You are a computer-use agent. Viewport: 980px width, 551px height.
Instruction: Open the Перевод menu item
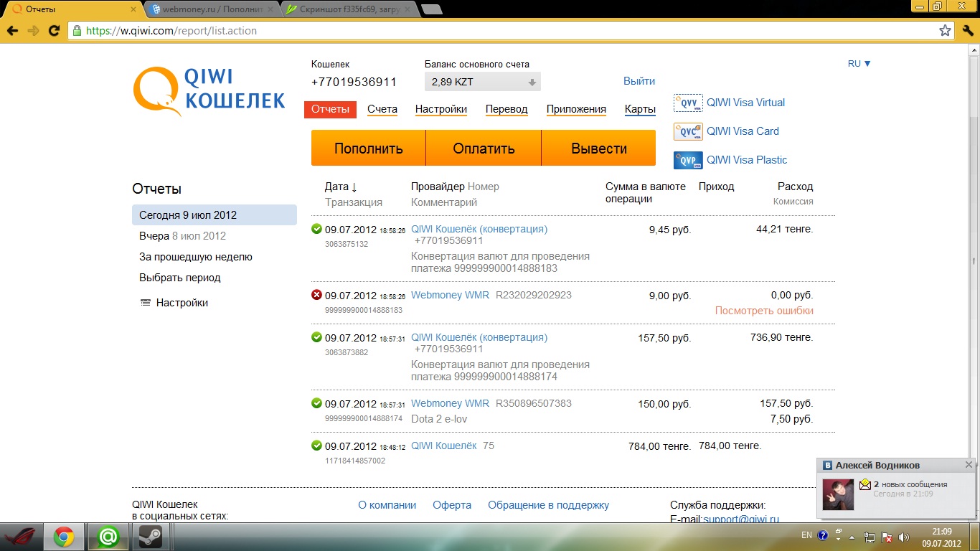point(507,109)
